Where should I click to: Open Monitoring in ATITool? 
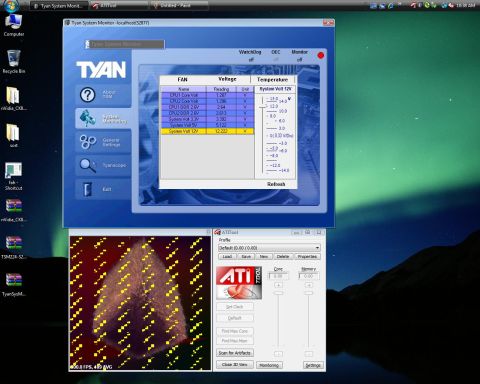(269, 365)
